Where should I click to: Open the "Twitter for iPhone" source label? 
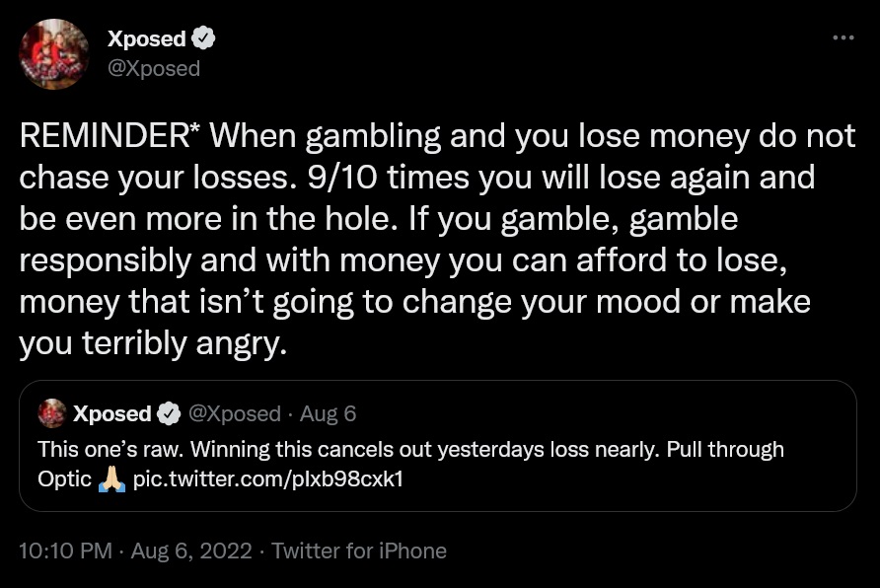359,551
